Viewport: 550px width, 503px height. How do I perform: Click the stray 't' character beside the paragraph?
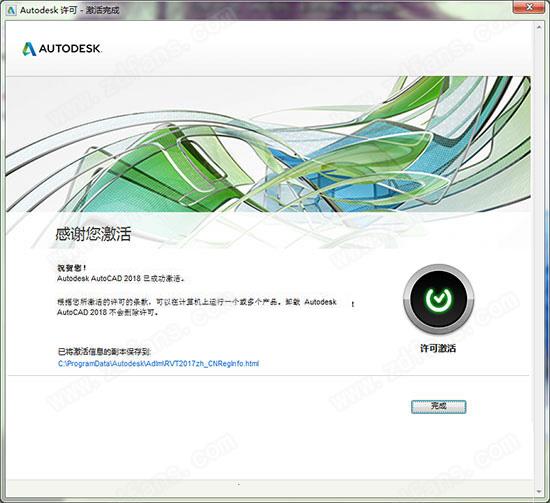pos(353,304)
